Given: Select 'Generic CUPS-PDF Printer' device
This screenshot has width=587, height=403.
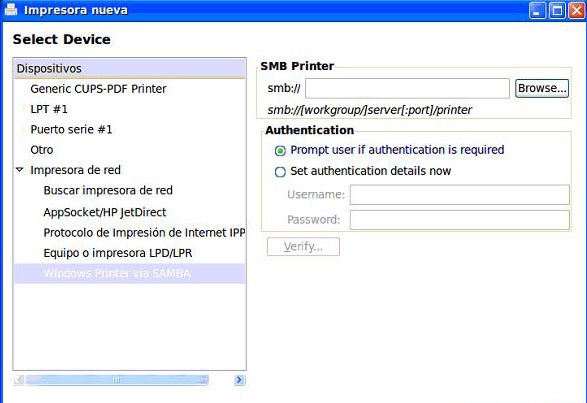Looking at the screenshot, I should click(x=98, y=89).
